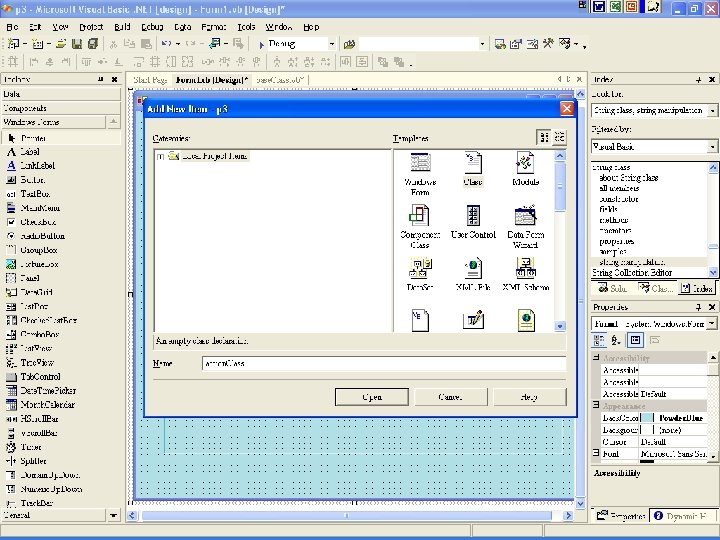The height and width of the screenshot is (540, 720).
Task: Show alphabetic properties view icon
Action: click(x=616, y=340)
